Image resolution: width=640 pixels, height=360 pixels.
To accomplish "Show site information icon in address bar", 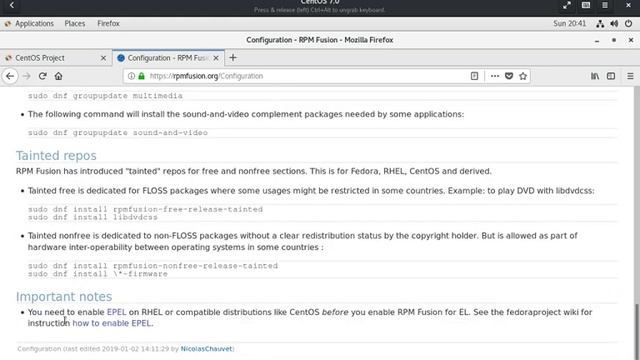I will (131, 76).
